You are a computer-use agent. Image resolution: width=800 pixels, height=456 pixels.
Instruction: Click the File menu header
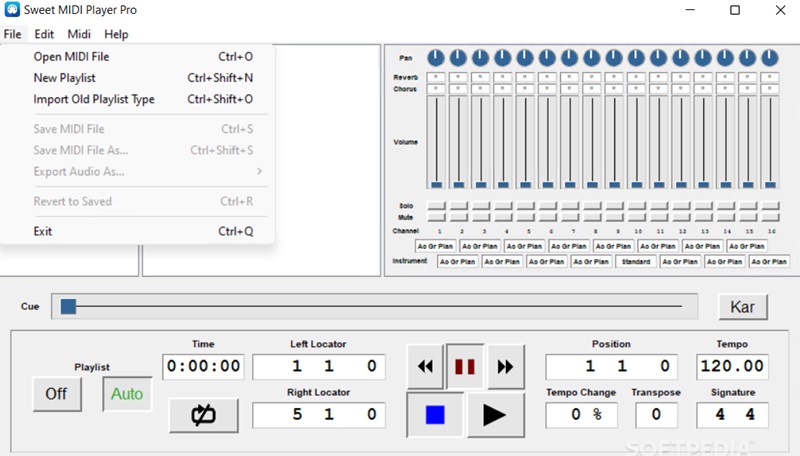12,34
